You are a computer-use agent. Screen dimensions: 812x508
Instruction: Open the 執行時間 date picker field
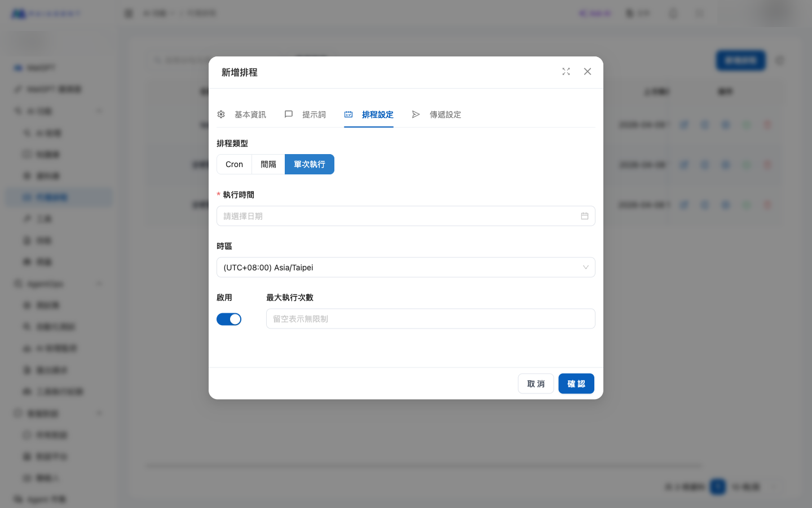coord(406,216)
